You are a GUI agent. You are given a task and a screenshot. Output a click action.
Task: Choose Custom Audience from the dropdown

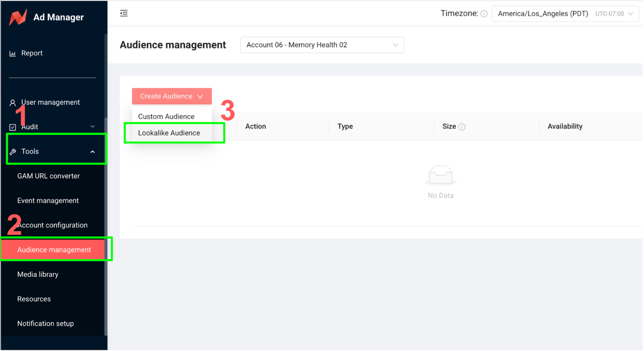pyautogui.click(x=166, y=117)
